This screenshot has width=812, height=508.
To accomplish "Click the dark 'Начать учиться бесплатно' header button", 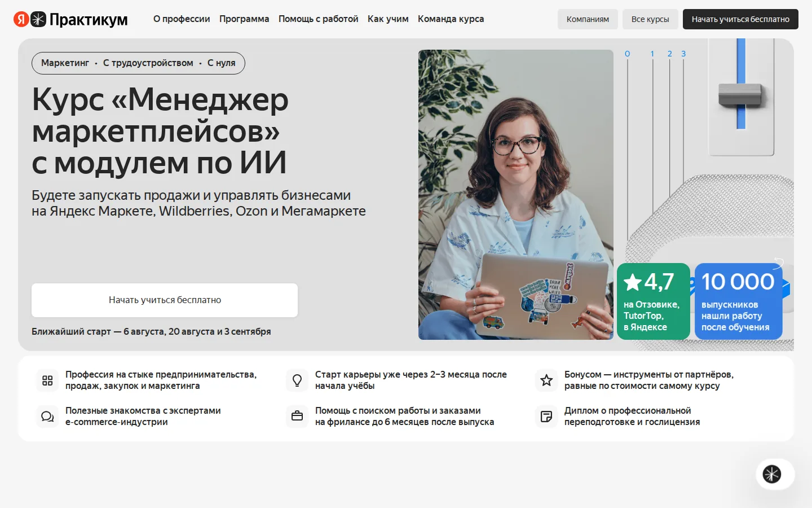I will 740,19.
